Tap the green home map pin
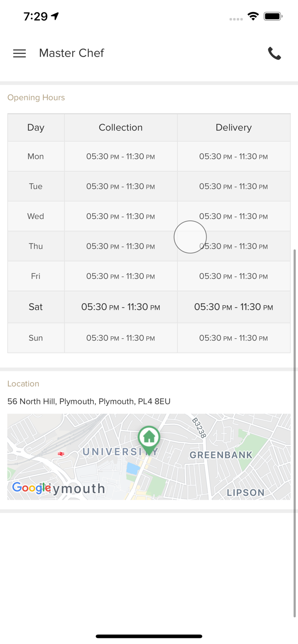 (x=149, y=439)
